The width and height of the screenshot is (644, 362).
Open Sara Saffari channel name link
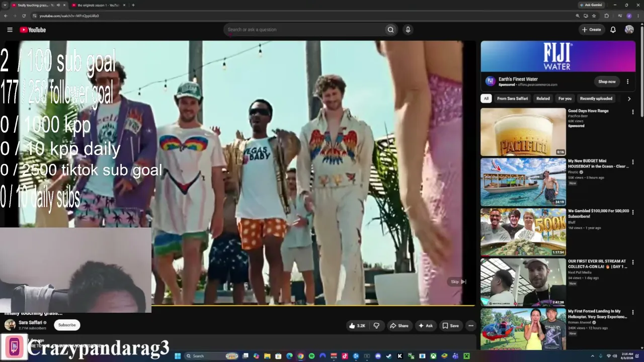click(30, 323)
